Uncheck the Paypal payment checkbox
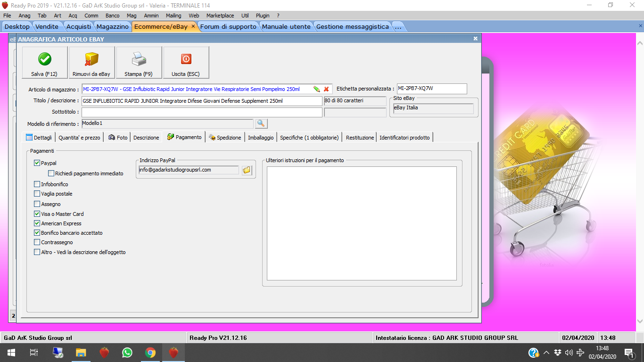The width and height of the screenshot is (644, 362). pyautogui.click(x=37, y=163)
